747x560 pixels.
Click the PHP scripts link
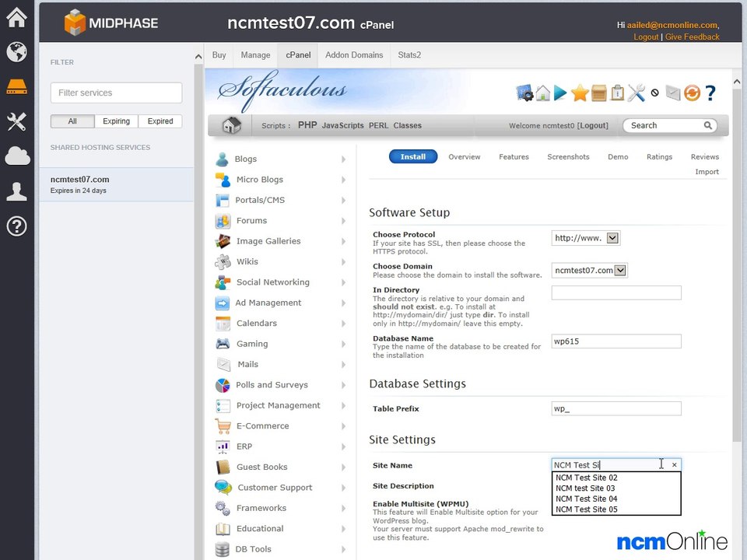tap(307, 124)
